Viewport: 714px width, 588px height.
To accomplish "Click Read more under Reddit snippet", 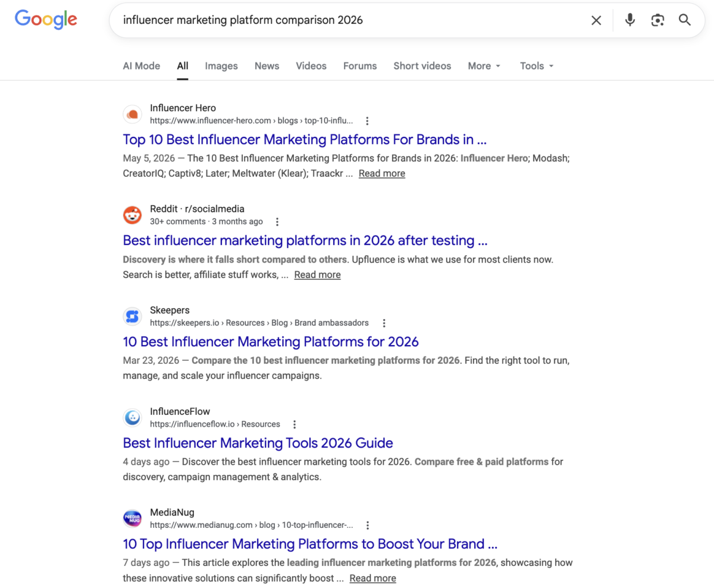I will click(x=318, y=275).
